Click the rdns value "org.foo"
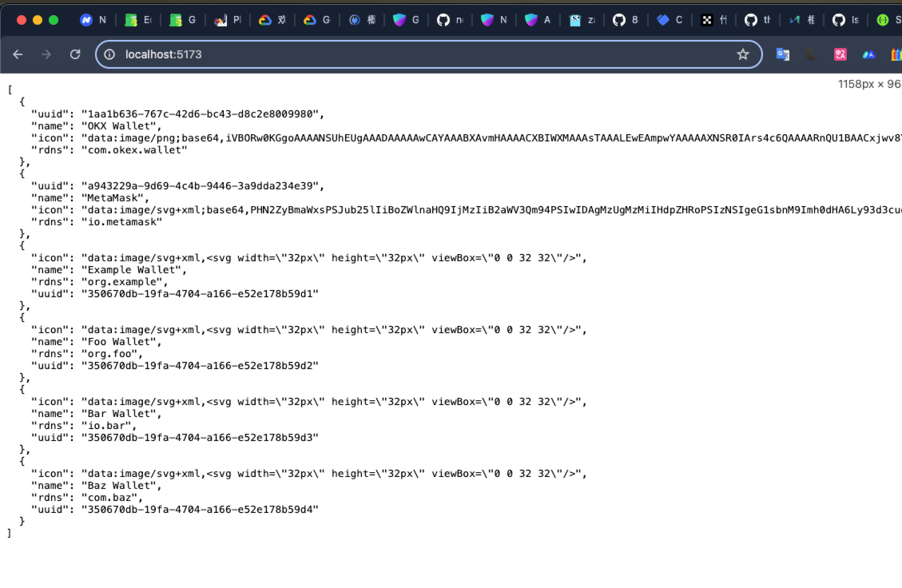The image size is (902, 588). [109, 354]
